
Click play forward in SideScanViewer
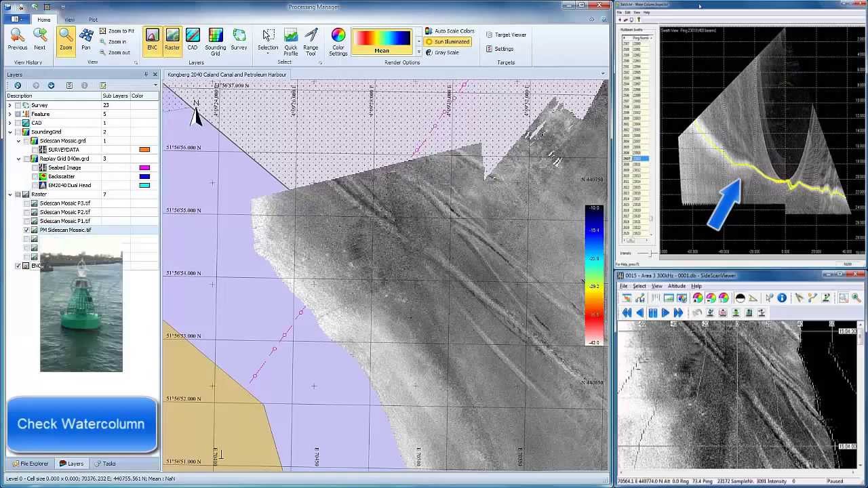click(x=665, y=312)
